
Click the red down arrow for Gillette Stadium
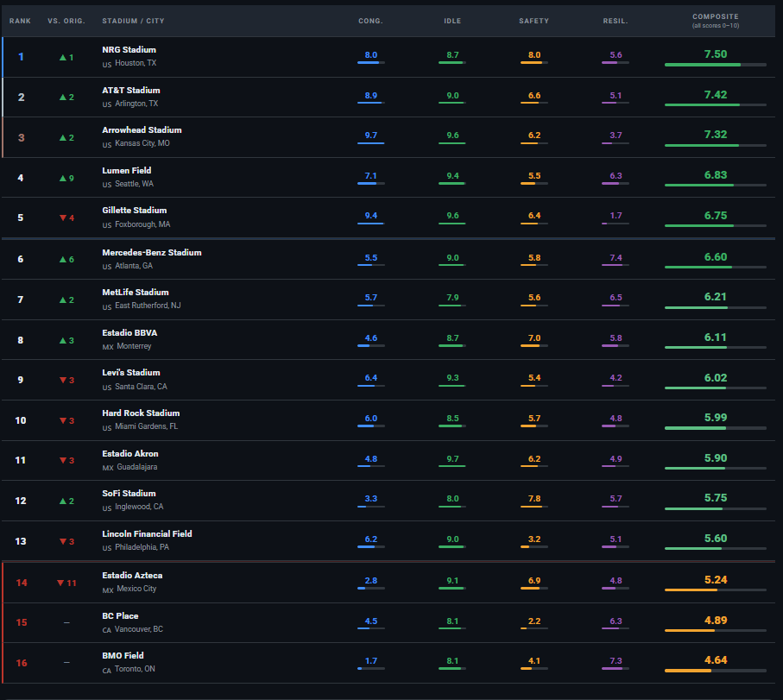click(x=63, y=218)
